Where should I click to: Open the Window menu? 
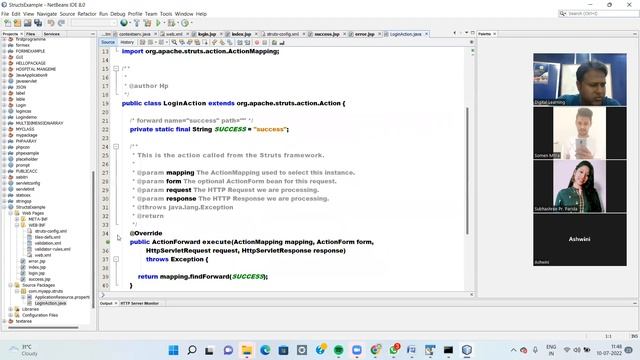coord(184,14)
